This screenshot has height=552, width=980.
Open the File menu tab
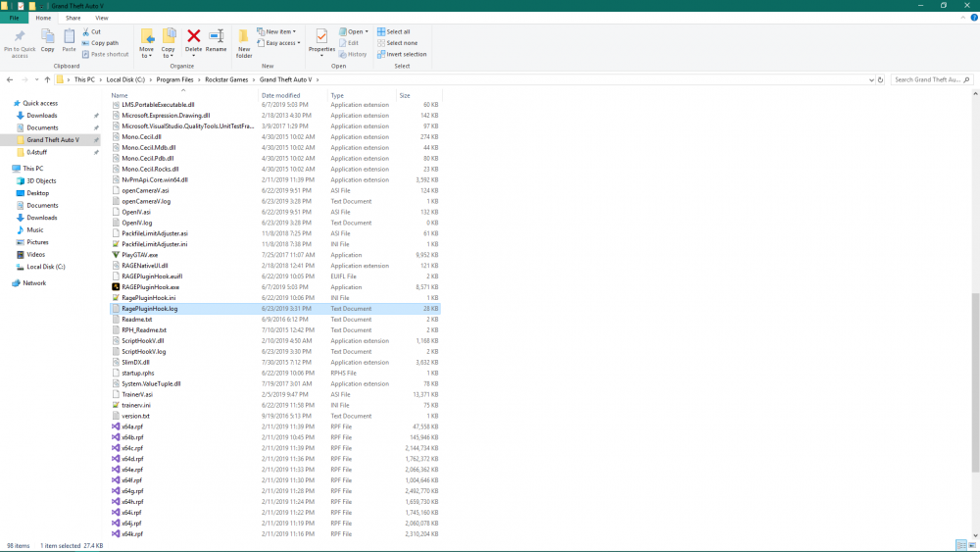coord(14,18)
